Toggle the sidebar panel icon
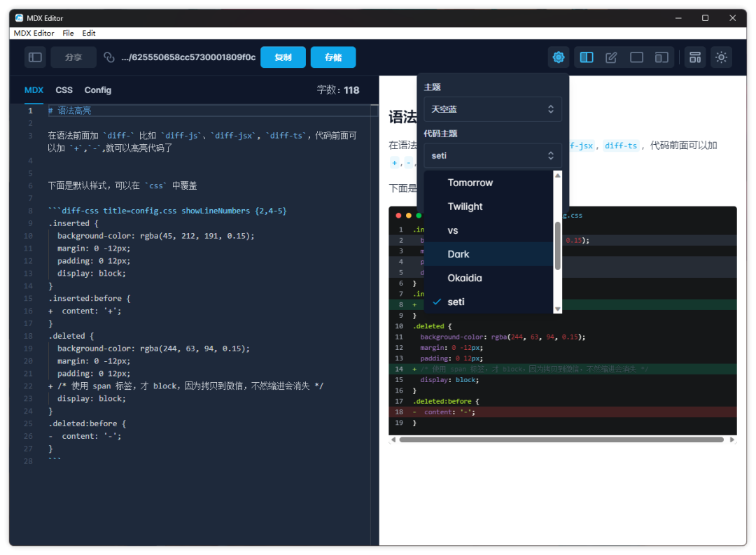 tap(35, 57)
